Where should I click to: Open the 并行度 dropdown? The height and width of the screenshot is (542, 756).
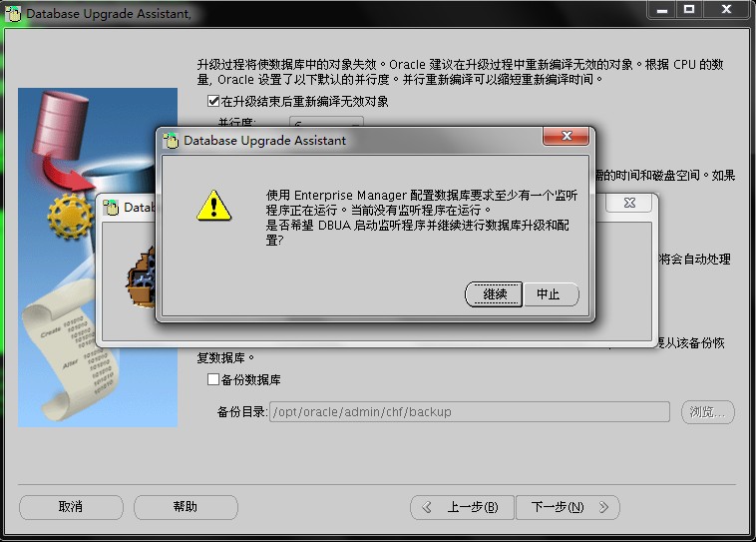tap(326, 122)
